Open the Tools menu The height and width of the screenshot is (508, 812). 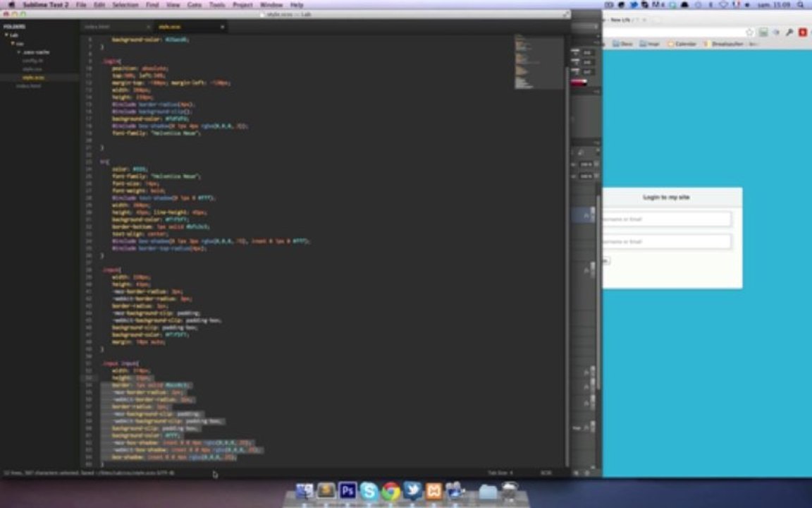coord(217,5)
